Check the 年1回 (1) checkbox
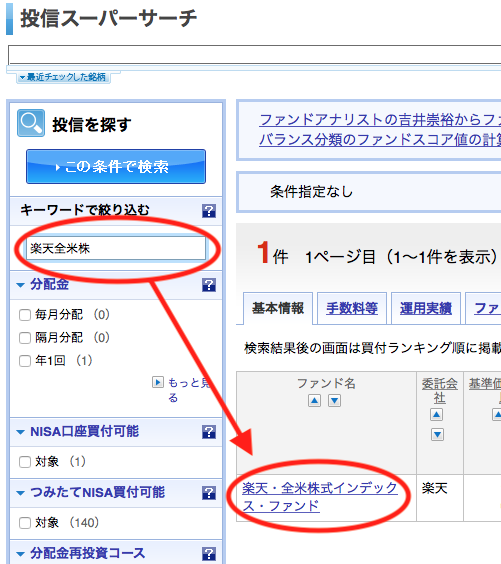The image size is (501, 564). pyautogui.click(x=25, y=361)
